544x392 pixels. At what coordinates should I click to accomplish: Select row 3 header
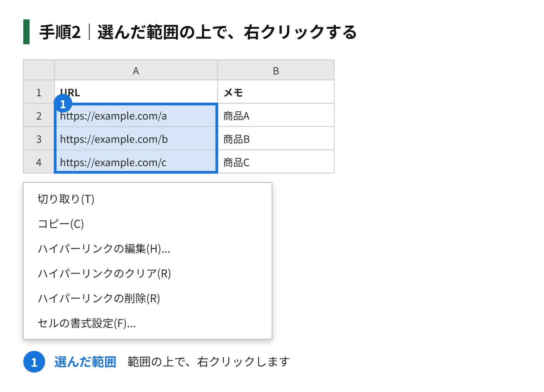[x=39, y=139]
